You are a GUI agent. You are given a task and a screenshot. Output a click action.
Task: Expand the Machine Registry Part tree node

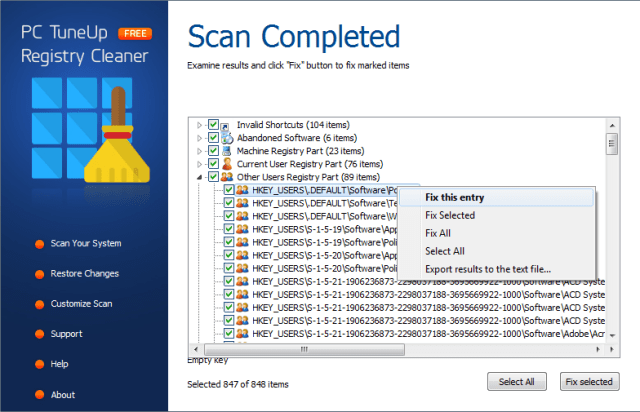[200, 151]
